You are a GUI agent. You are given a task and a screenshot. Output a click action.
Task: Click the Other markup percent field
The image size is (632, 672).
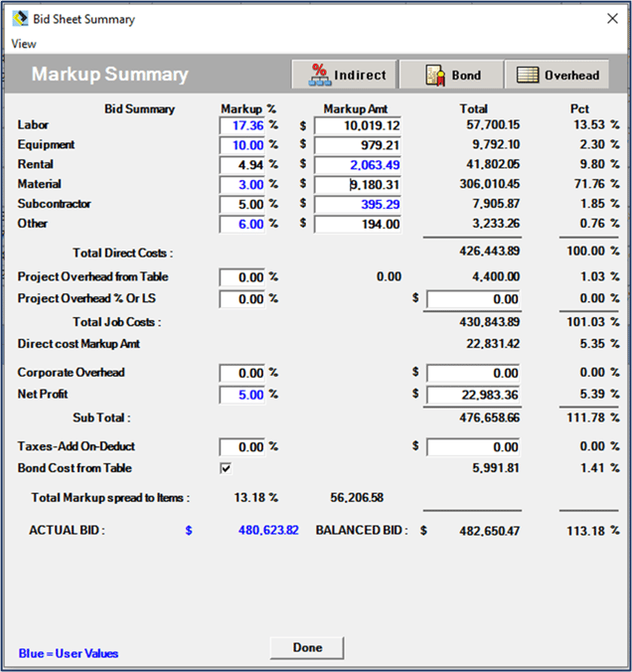[x=242, y=224]
